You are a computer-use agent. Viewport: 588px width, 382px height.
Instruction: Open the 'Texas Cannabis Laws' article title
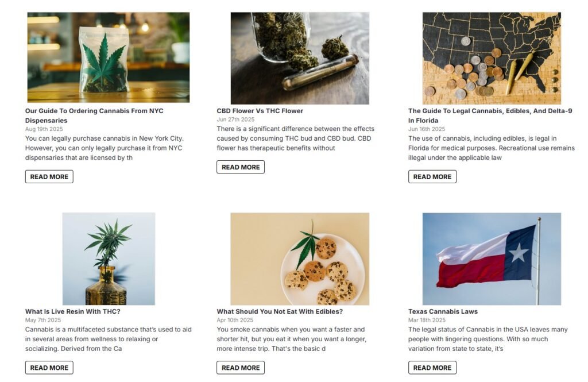click(x=443, y=311)
